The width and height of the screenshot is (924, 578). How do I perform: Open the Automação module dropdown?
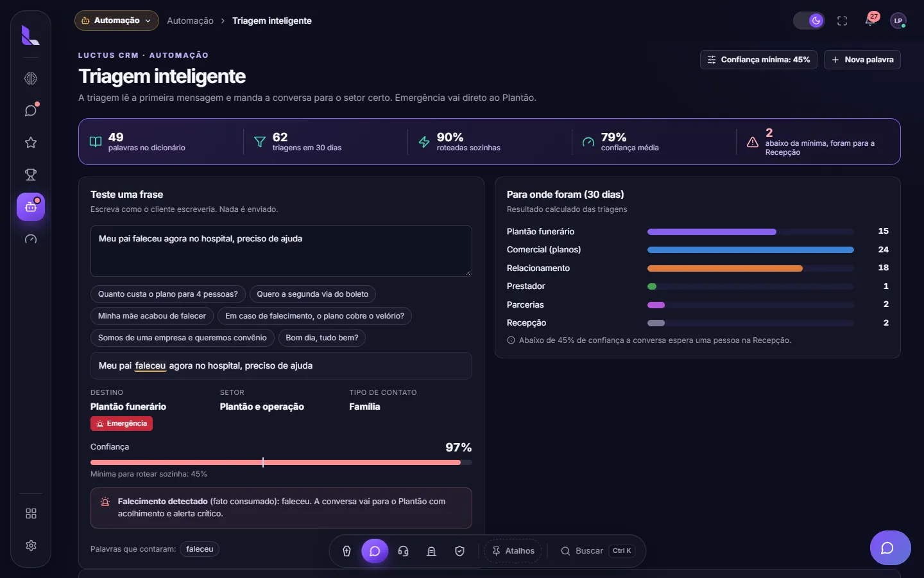coord(117,21)
